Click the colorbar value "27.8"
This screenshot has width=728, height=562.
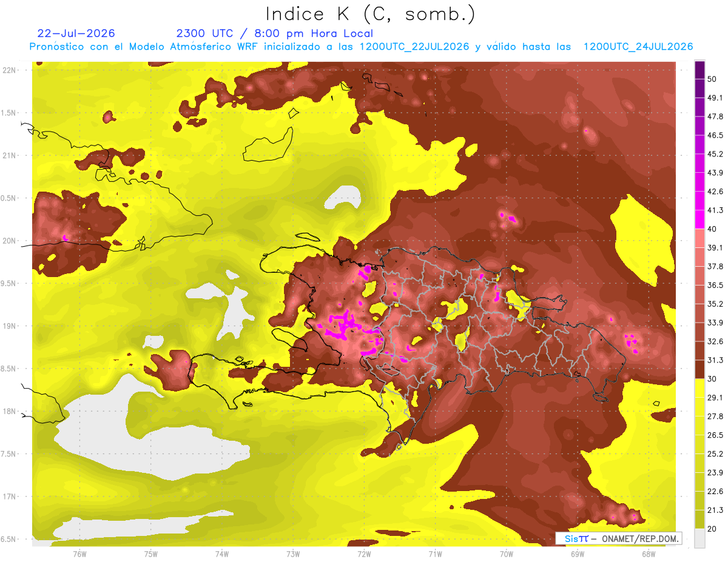(x=715, y=416)
